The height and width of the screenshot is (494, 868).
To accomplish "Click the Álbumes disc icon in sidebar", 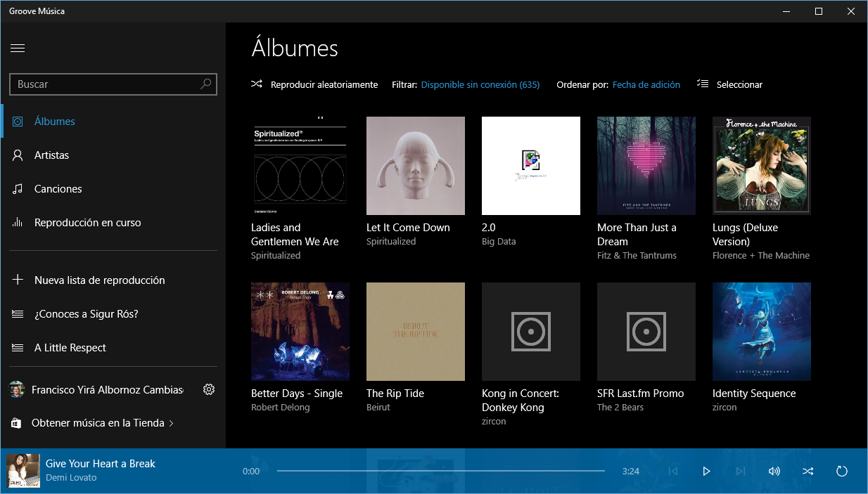I will (x=18, y=122).
